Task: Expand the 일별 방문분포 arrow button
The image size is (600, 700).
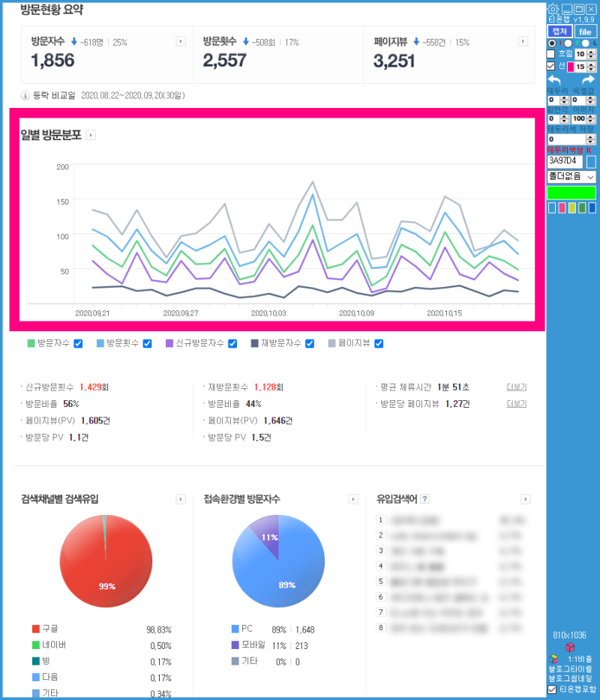Action: [x=91, y=135]
